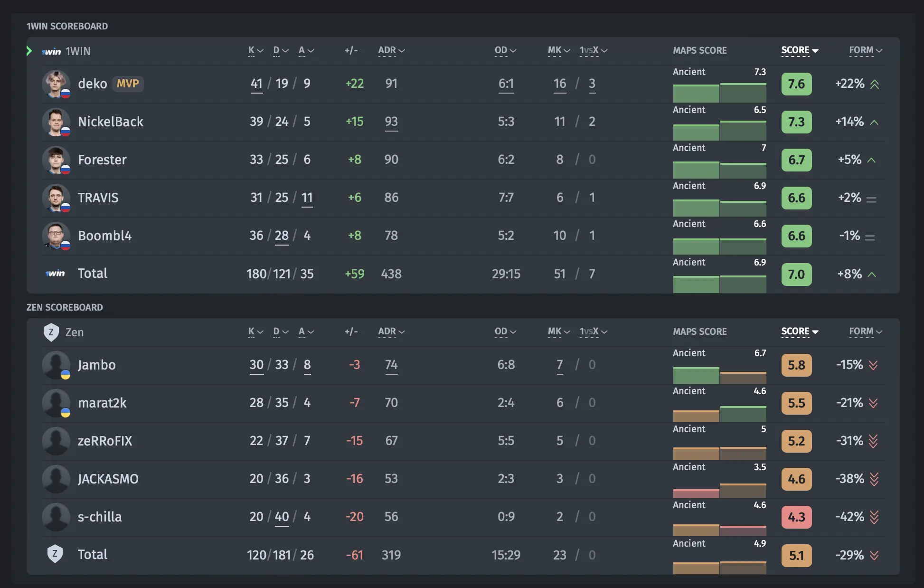The height and width of the screenshot is (588, 924).
Task: Sort 1WIN table by SCORE
Action: [x=800, y=50]
